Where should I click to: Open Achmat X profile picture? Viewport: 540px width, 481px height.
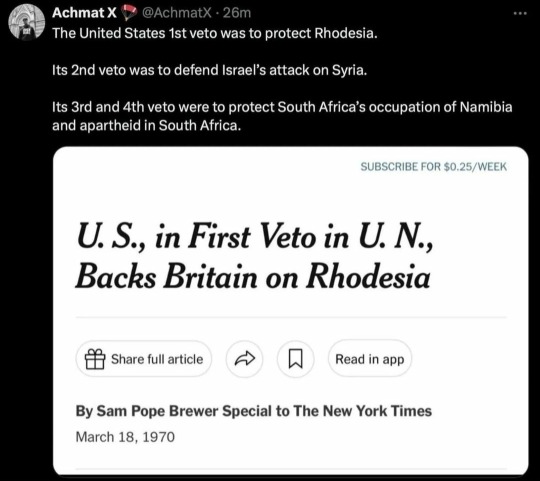pos(27,23)
